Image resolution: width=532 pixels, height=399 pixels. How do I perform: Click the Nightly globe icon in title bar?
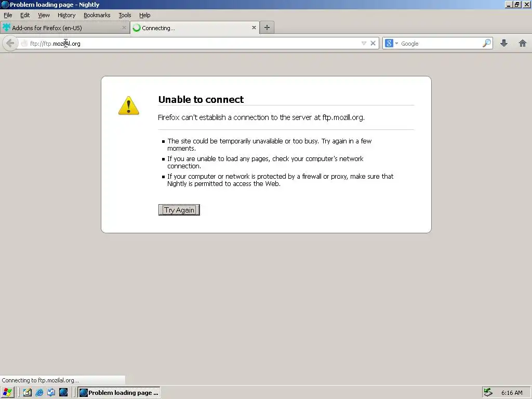(5, 4)
